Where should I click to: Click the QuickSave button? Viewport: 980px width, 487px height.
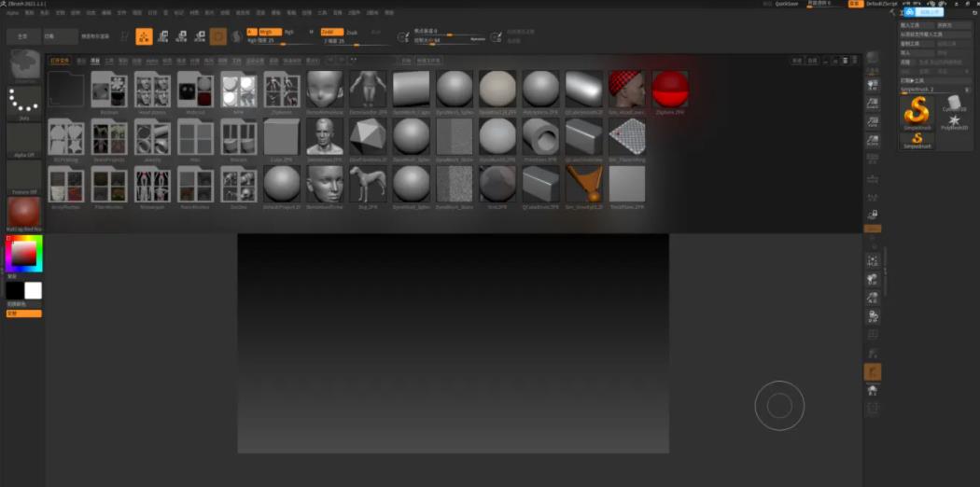[786, 4]
